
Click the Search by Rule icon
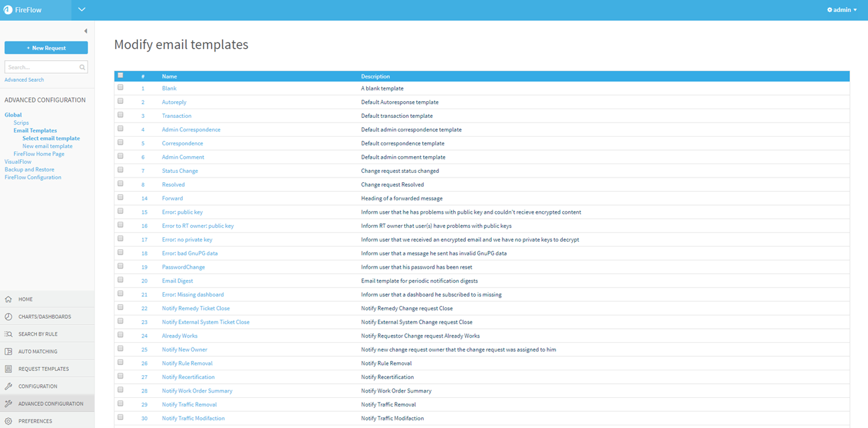(8, 334)
